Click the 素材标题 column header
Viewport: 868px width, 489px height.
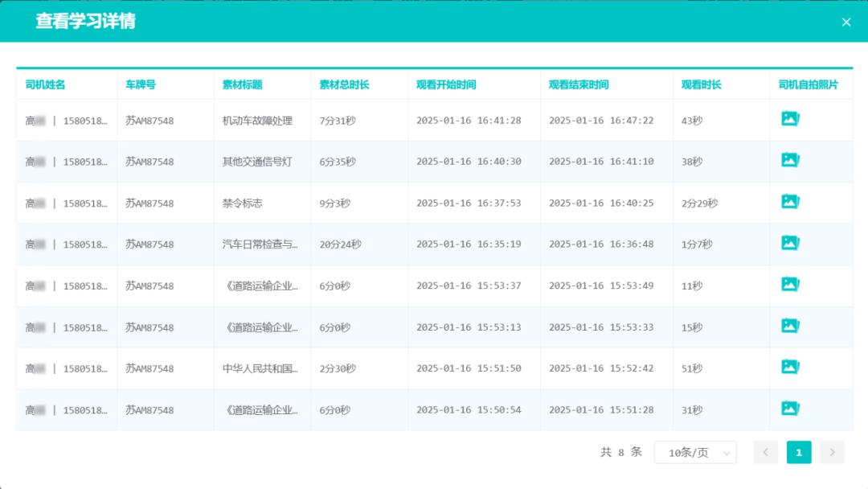tap(243, 84)
